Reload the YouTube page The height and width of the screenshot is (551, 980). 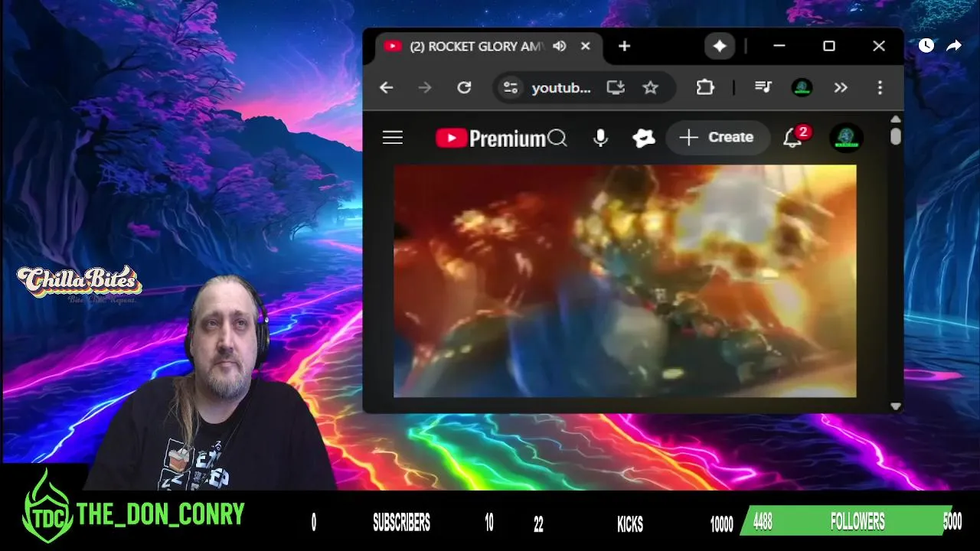click(464, 88)
